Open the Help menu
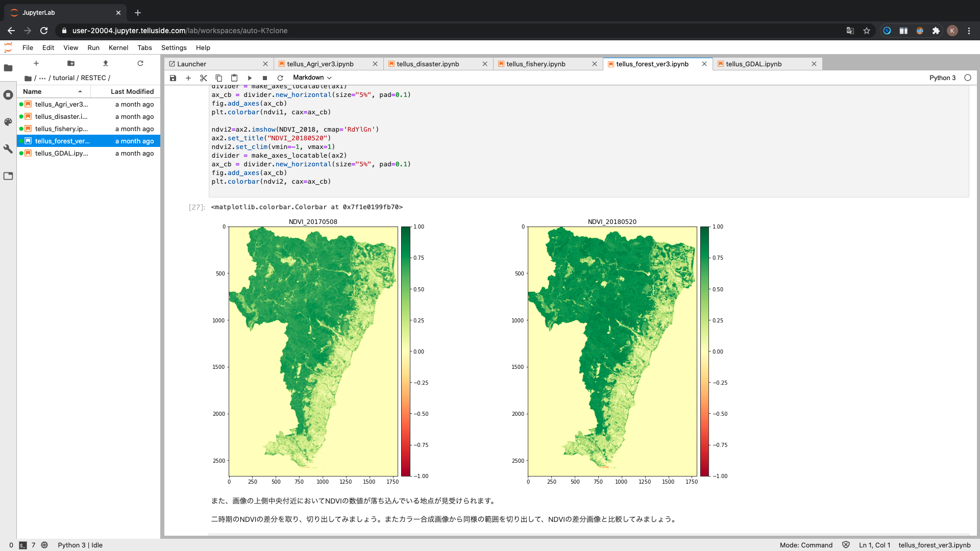The image size is (980, 551). click(203, 47)
